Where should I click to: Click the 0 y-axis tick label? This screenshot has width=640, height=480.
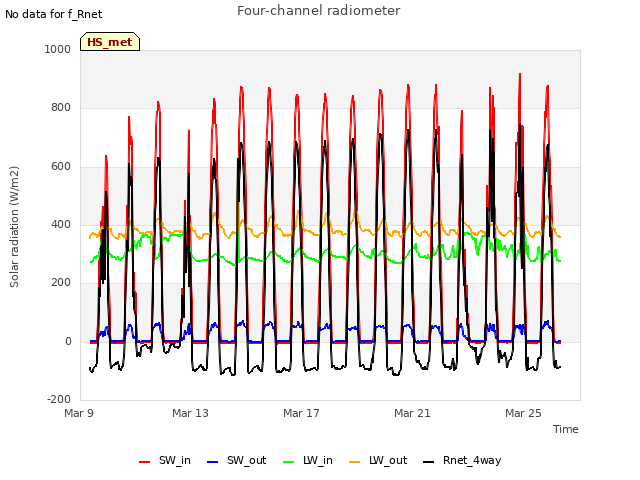coord(68,341)
